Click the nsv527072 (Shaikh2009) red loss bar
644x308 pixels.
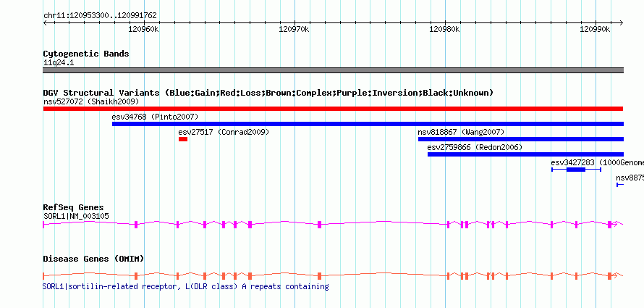click(x=333, y=109)
